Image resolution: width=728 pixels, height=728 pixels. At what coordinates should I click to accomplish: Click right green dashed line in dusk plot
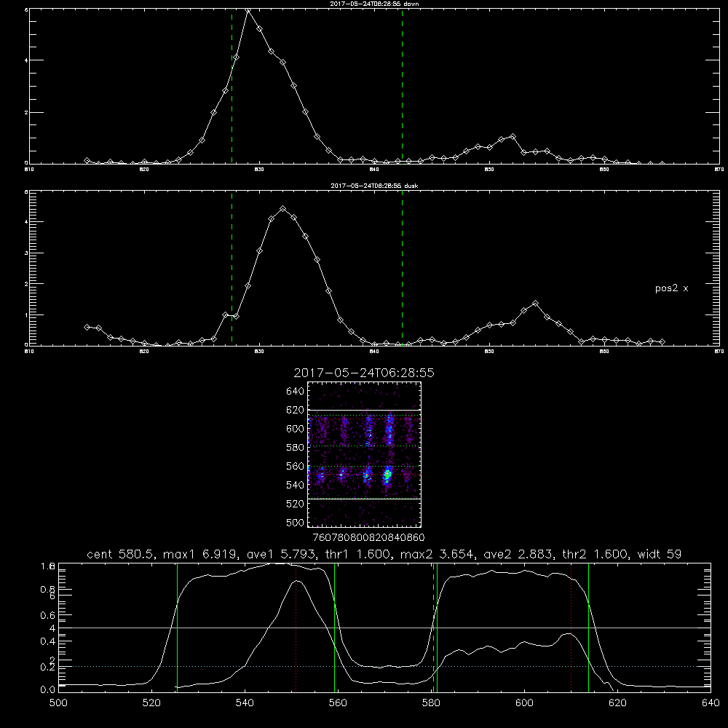point(402,268)
